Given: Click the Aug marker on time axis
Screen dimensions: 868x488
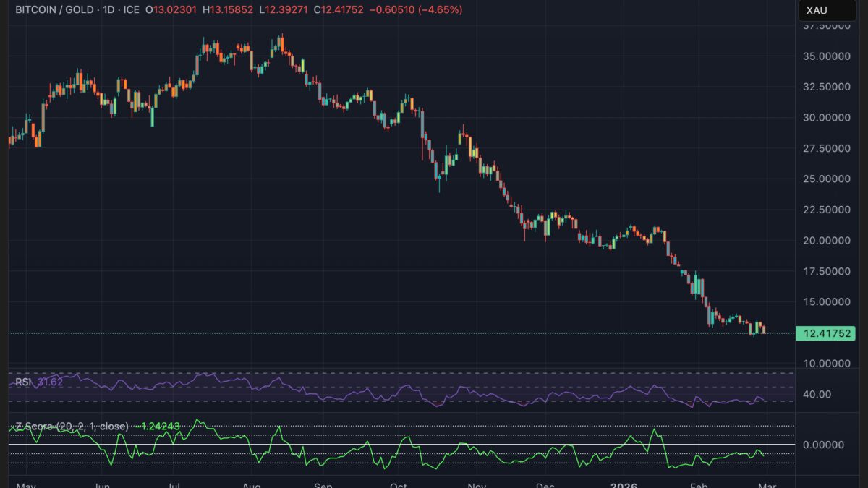Looking at the screenshot, I should [252, 484].
